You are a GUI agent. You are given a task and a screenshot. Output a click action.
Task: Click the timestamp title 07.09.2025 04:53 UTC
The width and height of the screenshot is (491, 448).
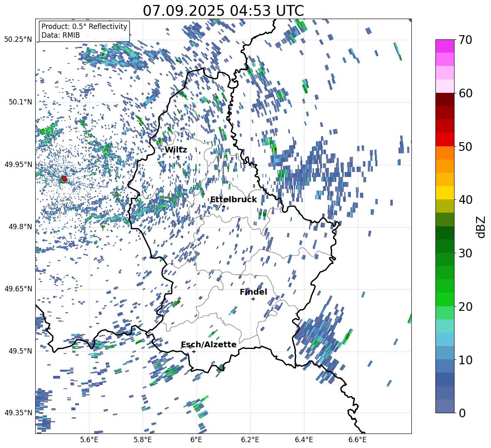[223, 11]
